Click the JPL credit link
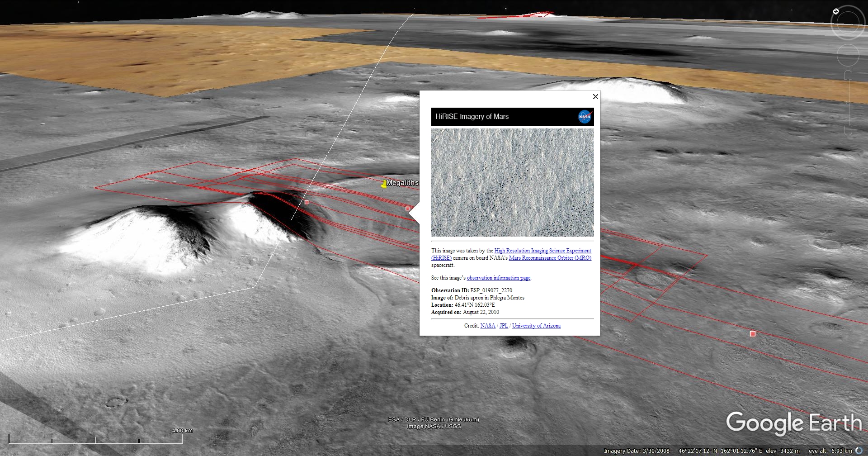 pyautogui.click(x=504, y=326)
